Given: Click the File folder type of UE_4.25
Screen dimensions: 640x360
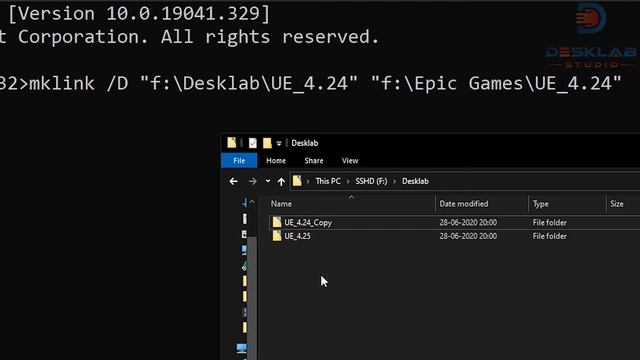Looking at the screenshot, I should coord(549,236).
